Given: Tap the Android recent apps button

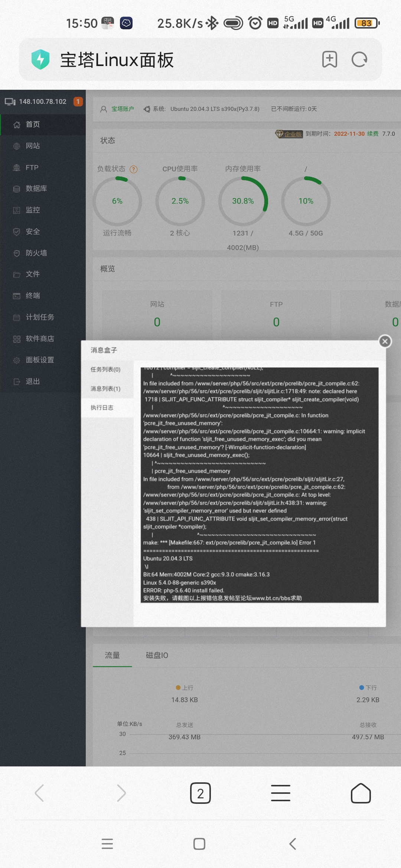Looking at the screenshot, I should [x=107, y=844].
